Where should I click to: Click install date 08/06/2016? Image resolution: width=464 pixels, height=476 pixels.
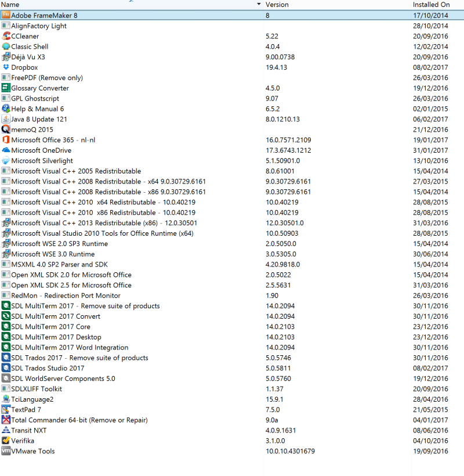[x=430, y=431]
